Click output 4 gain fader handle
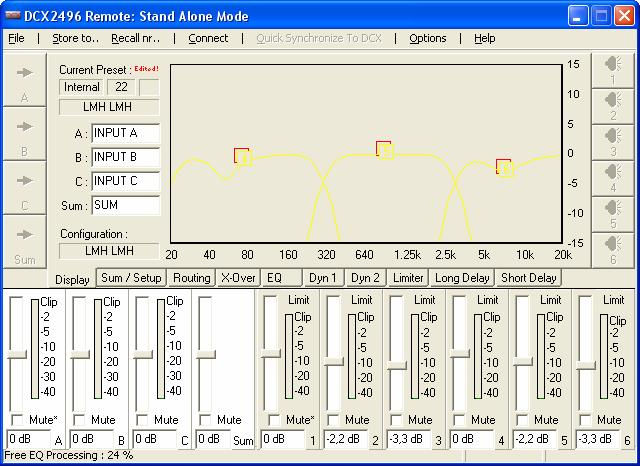 point(460,353)
